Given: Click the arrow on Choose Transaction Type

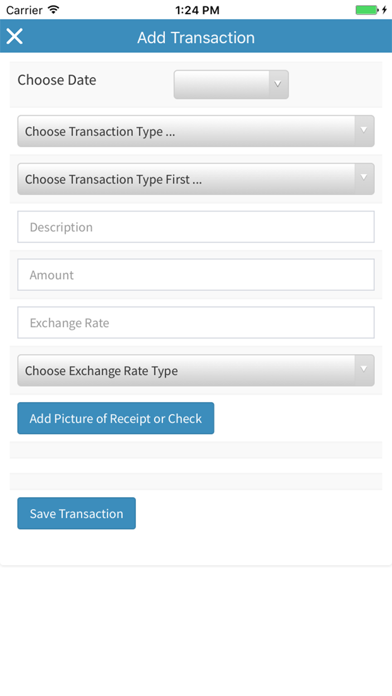Looking at the screenshot, I should point(364,130).
